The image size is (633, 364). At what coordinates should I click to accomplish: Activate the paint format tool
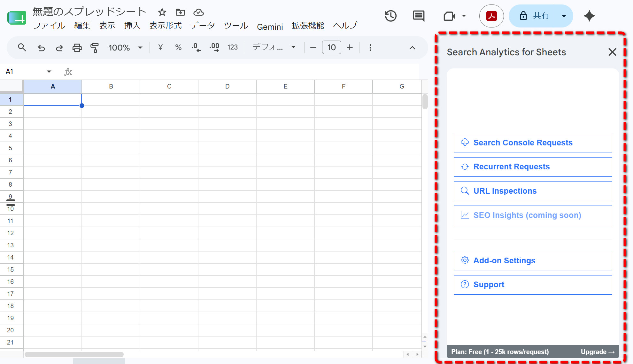[x=95, y=48]
